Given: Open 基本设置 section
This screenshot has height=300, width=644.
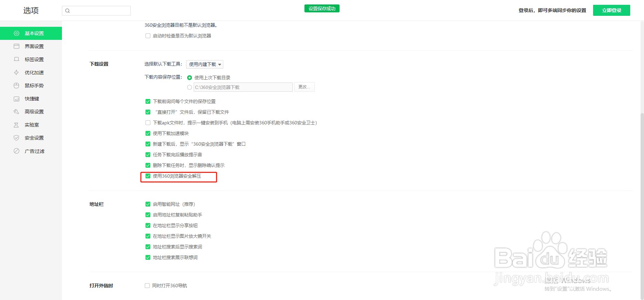Looking at the screenshot, I should tap(31, 33).
